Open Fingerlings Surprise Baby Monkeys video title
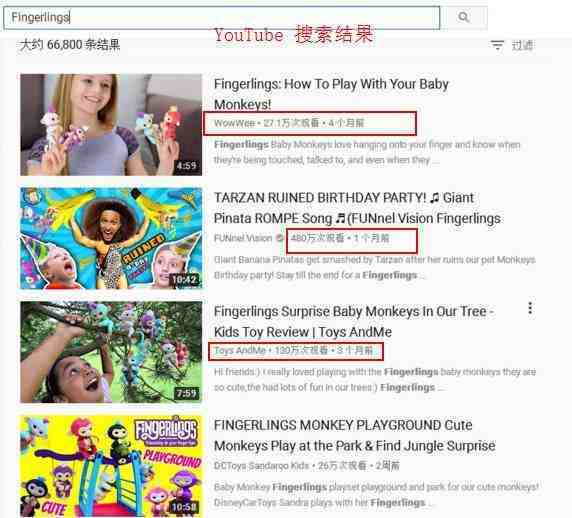572x518 pixels. 353,322
